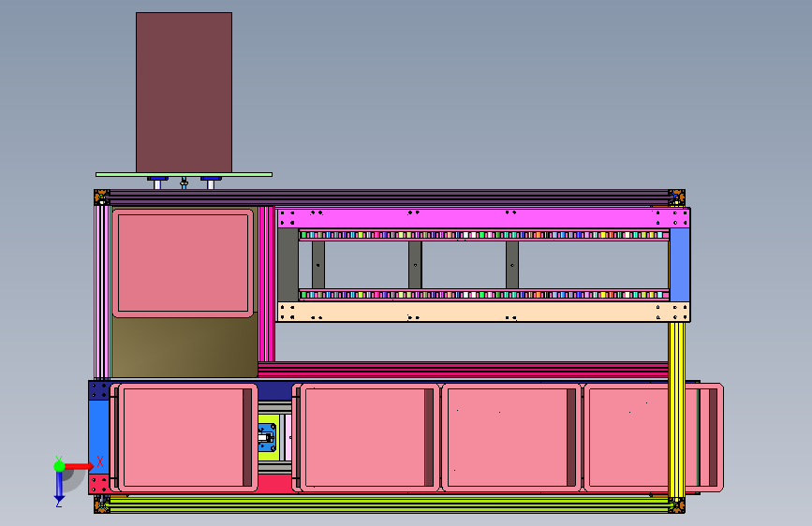Click the red X axis of the triad
This screenshot has height=526, width=812.
[x=78, y=466]
